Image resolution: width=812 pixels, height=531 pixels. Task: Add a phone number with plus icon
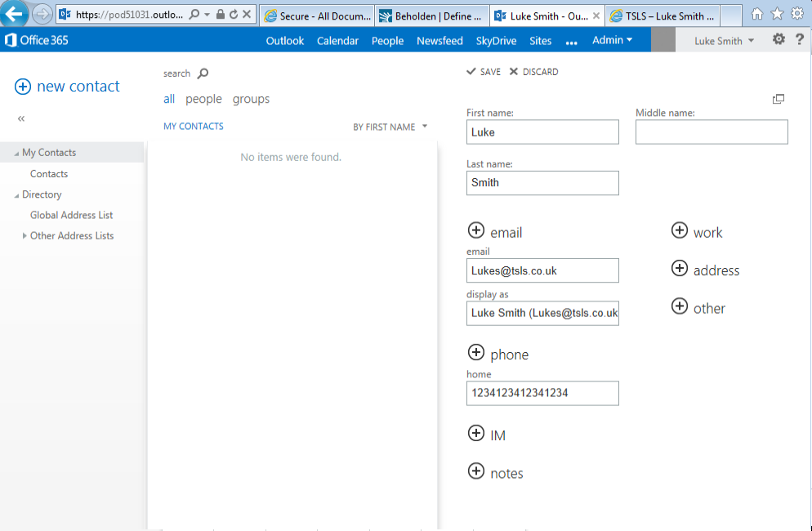click(476, 353)
